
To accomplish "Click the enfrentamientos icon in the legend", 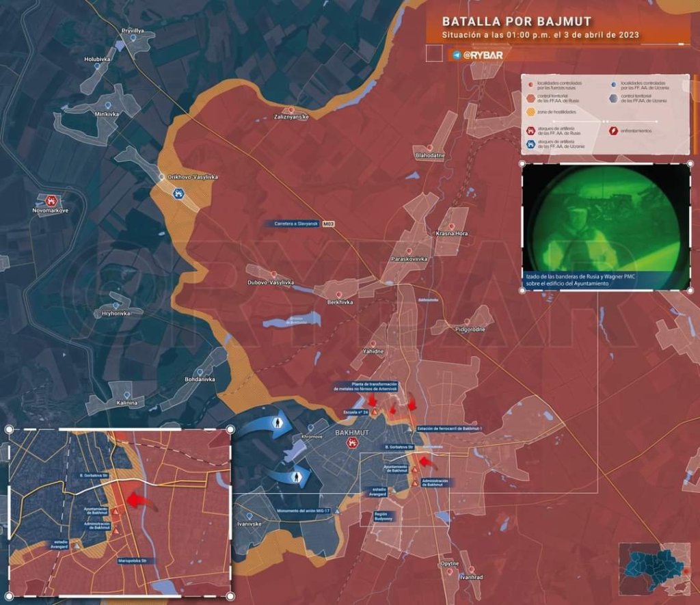I will coord(614,130).
